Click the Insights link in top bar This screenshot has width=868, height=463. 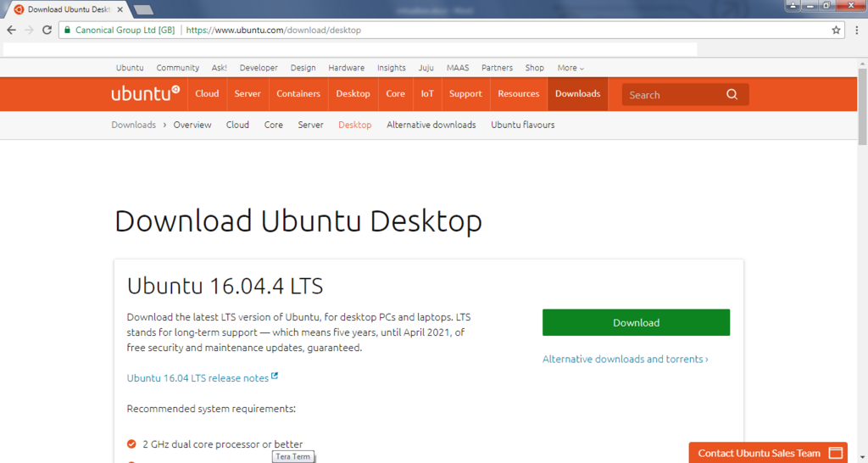coord(392,68)
